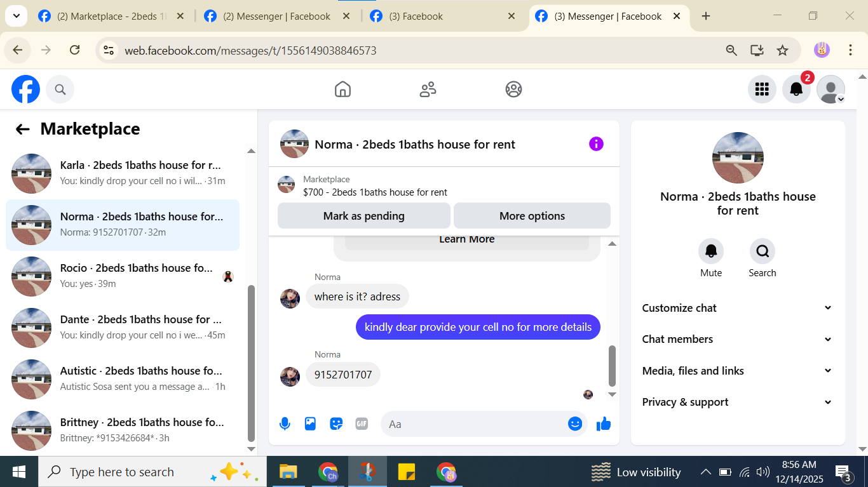Click the Mark as pending button

click(x=364, y=216)
